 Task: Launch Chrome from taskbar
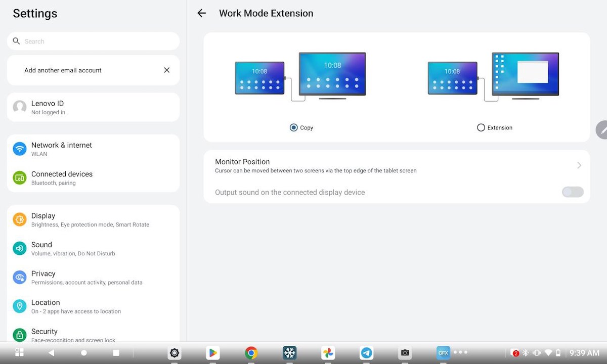click(251, 353)
